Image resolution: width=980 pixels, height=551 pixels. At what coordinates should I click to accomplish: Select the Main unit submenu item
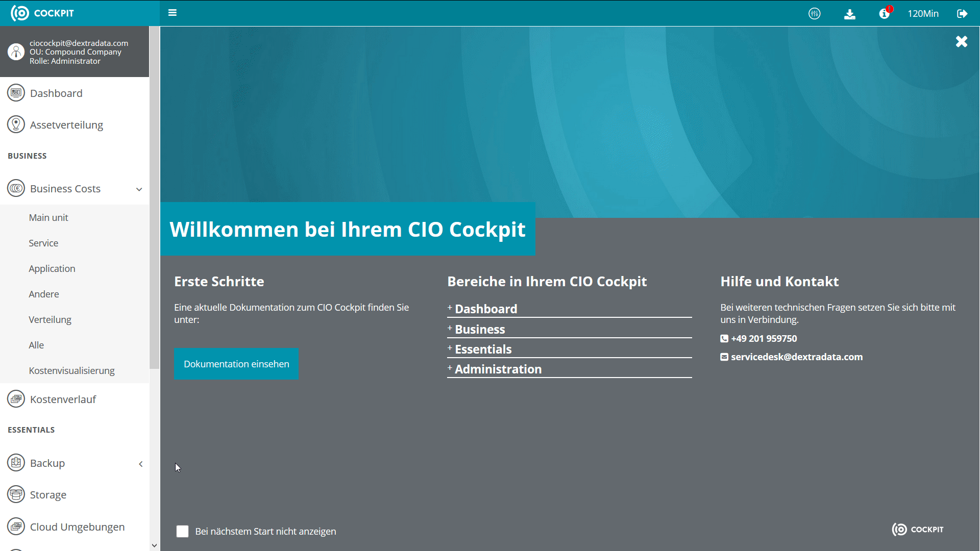48,218
